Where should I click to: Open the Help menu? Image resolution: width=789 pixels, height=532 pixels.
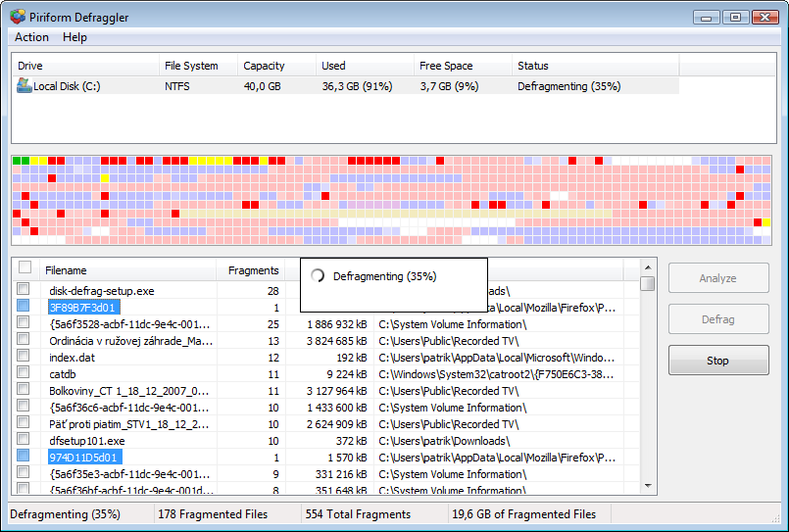pyautogui.click(x=74, y=37)
